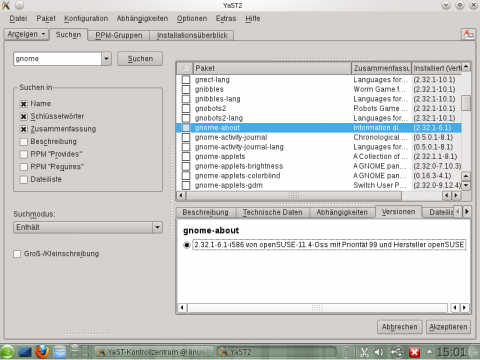The height and width of the screenshot is (360, 480).
Task: Enable the Dateiliste checkbox
Action: pos(23,180)
